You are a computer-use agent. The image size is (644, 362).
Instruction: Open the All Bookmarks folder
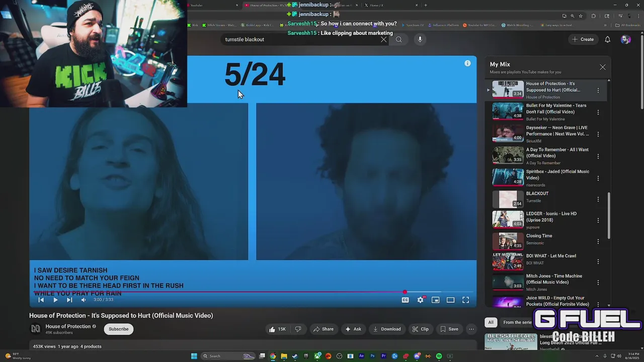pyautogui.click(x=628, y=25)
